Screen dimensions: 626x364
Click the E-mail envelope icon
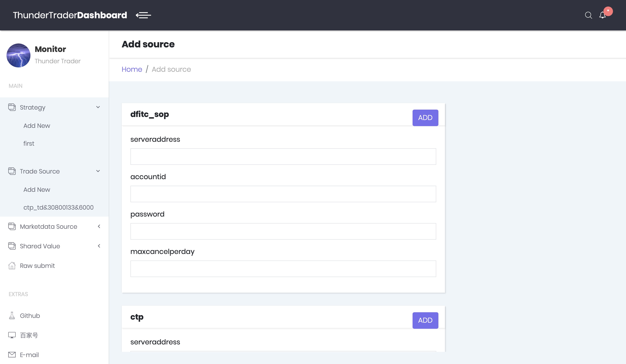pos(12,355)
